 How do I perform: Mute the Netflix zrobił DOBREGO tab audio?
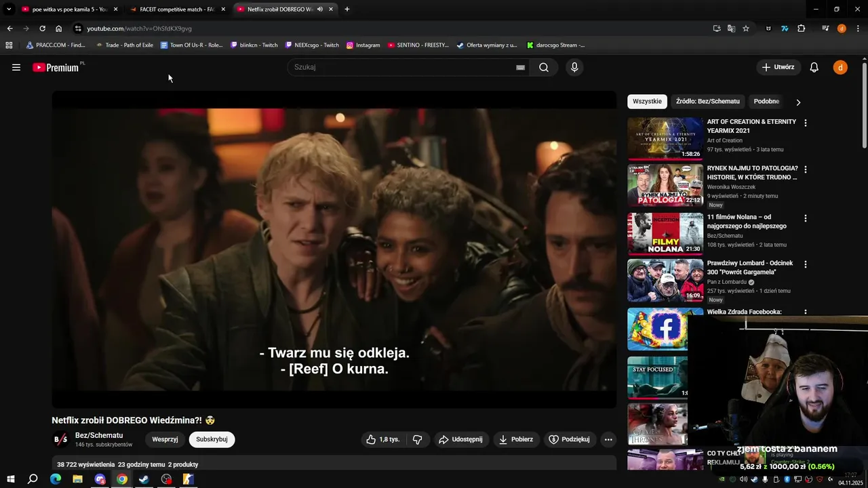coord(320,9)
